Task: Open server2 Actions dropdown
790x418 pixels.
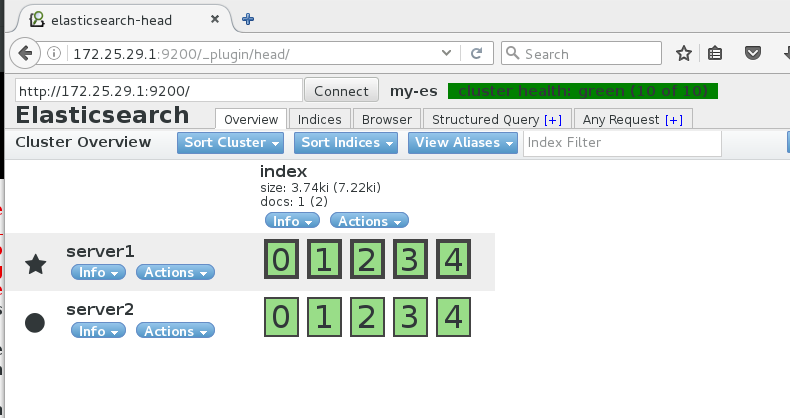Action: point(175,331)
